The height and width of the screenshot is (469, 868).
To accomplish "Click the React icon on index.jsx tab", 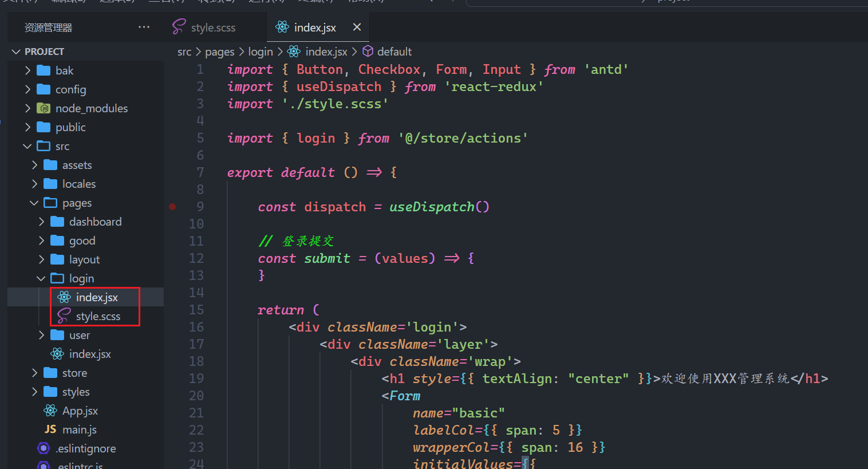I will [x=282, y=27].
